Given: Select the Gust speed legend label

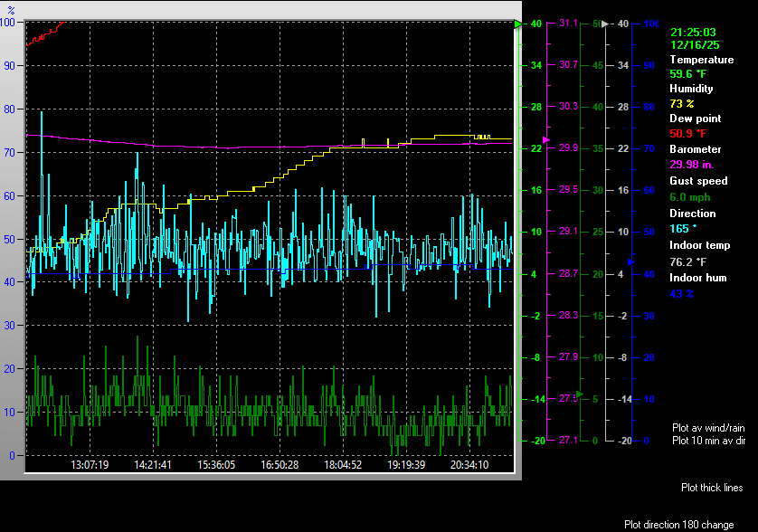Looking at the screenshot, I should pos(698,181).
